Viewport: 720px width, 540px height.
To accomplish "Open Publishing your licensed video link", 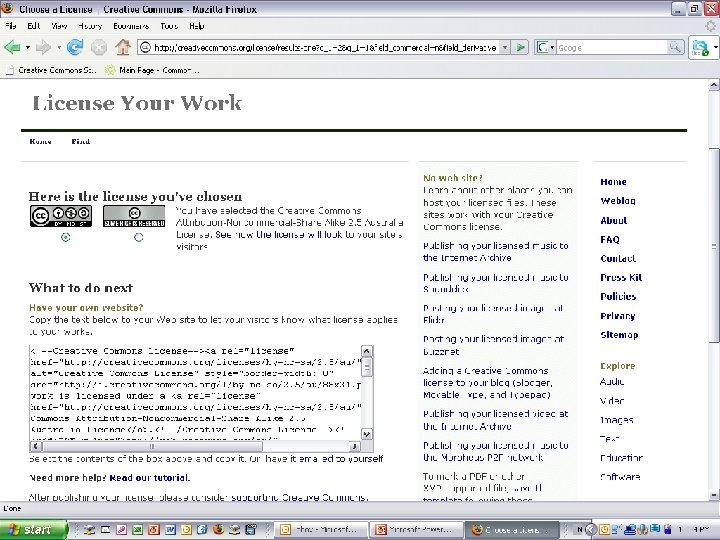I will [x=495, y=420].
